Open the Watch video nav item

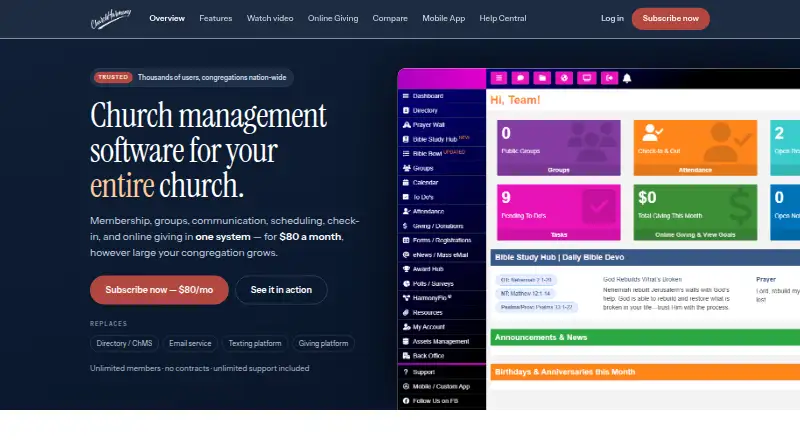(x=270, y=18)
